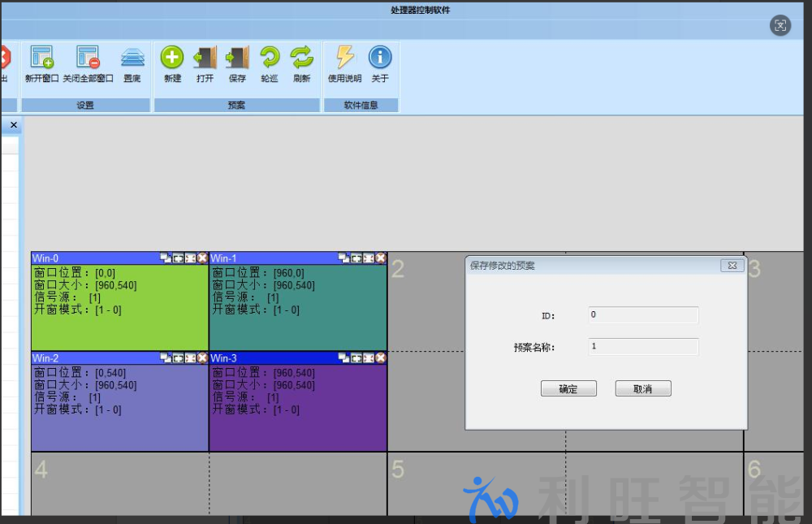Click the 预案名称 (preset name) input field

point(643,347)
